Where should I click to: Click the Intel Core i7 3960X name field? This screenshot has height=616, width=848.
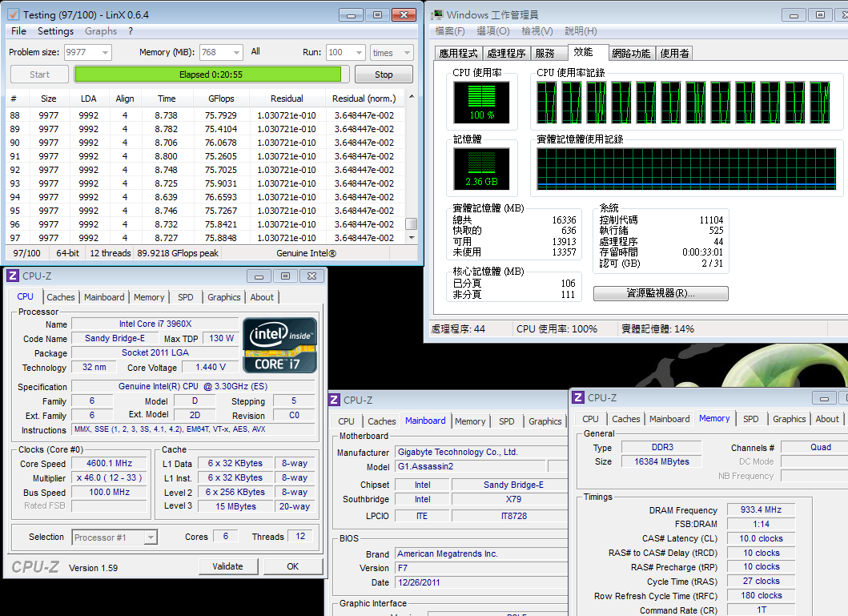click(155, 324)
